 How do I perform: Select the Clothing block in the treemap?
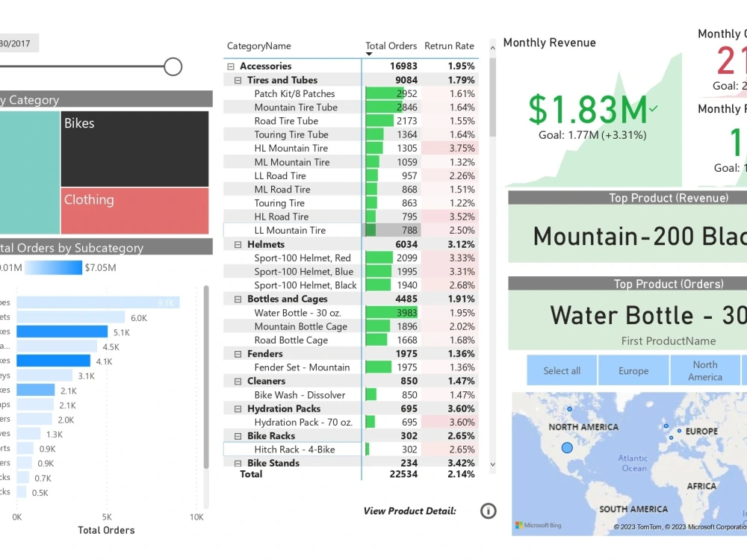coord(134,211)
